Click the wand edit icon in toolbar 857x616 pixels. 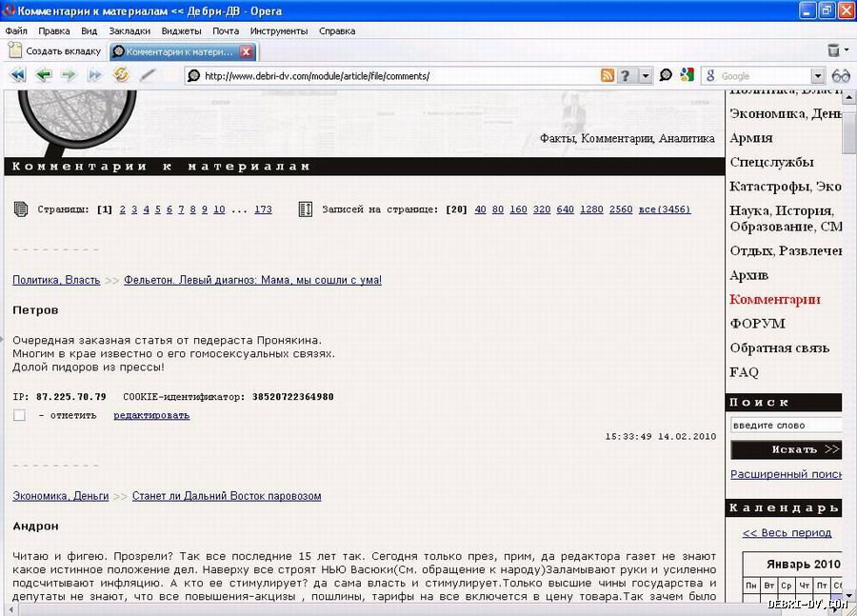click(148, 75)
